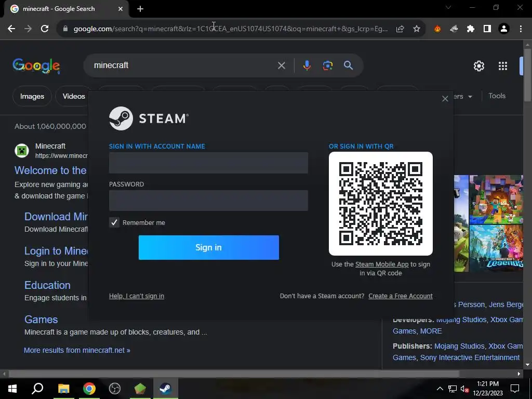Click the vertical scrollbar down arrow
Screen dimensions: 532x399
pyautogui.click(x=527, y=365)
